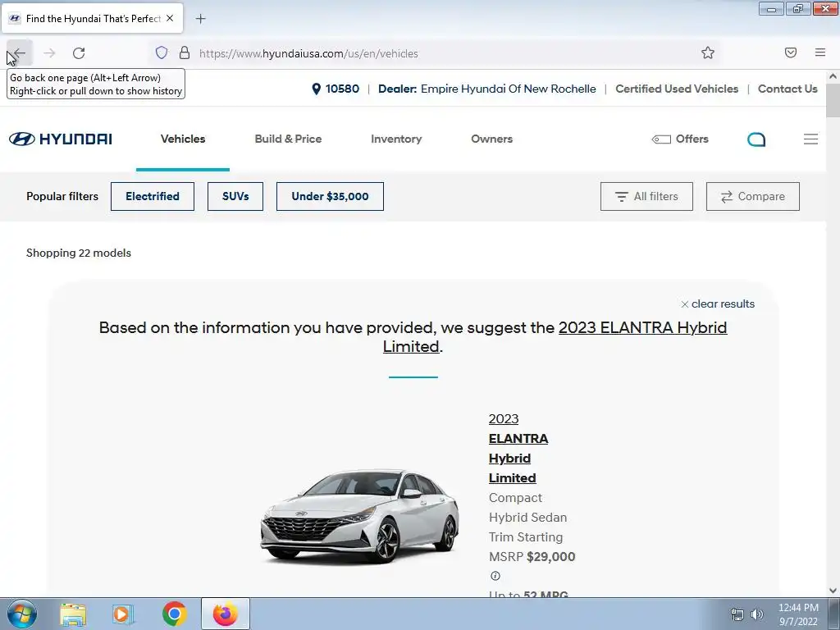Open Google Chrome from the taskbar
Screen dimensions: 840x630
coord(174,614)
